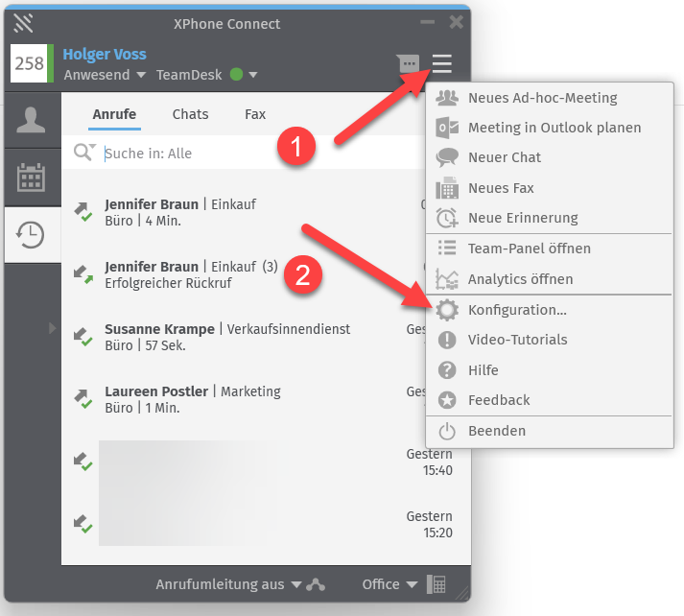The image size is (684, 616).
Task: Click the search magnifier icon
Action: pyautogui.click(x=84, y=153)
